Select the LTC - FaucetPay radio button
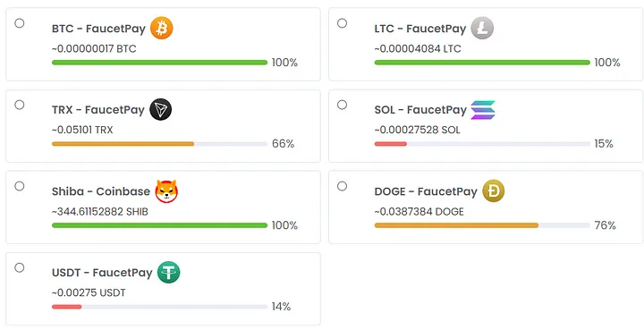 (x=342, y=23)
